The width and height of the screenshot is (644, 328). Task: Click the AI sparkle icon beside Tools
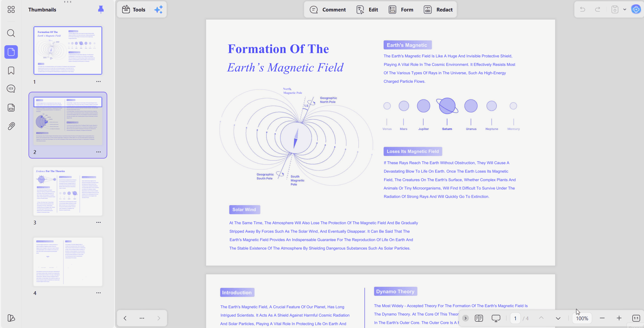click(x=158, y=9)
